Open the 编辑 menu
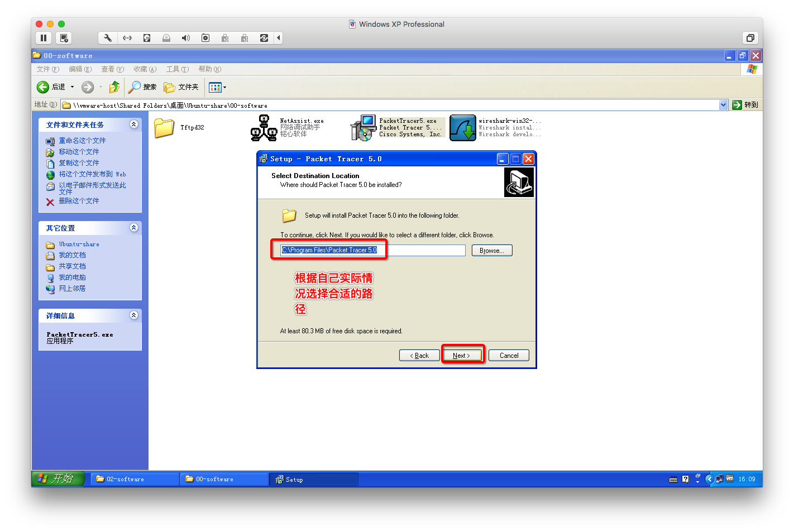The width and height of the screenshot is (794, 532). [80, 69]
